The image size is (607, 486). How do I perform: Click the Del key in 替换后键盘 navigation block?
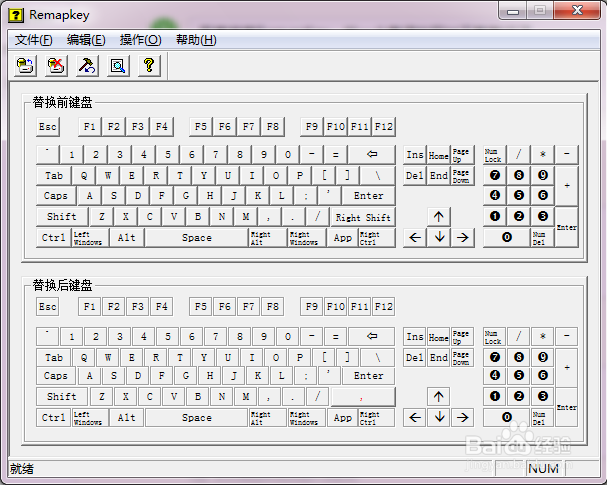point(415,358)
